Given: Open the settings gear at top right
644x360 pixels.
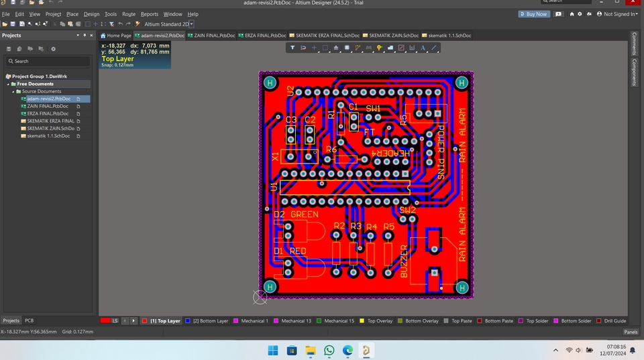Looking at the screenshot, I should pos(580,14).
